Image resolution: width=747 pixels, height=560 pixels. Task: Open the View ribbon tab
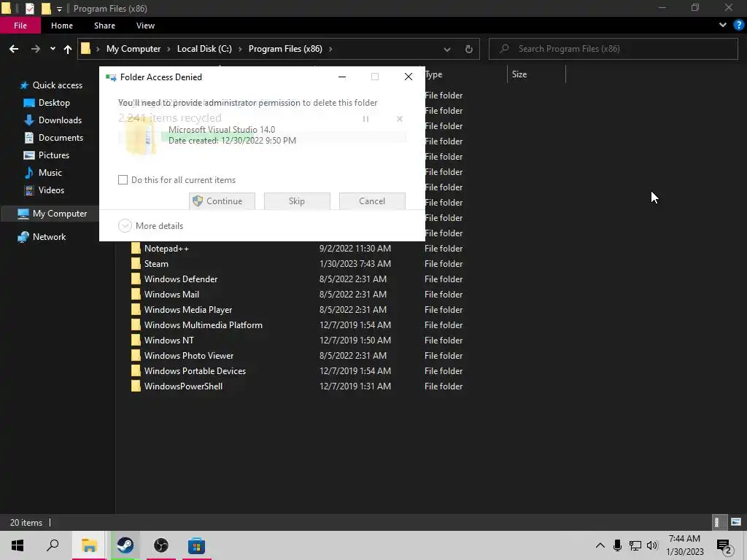pyautogui.click(x=145, y=26)
